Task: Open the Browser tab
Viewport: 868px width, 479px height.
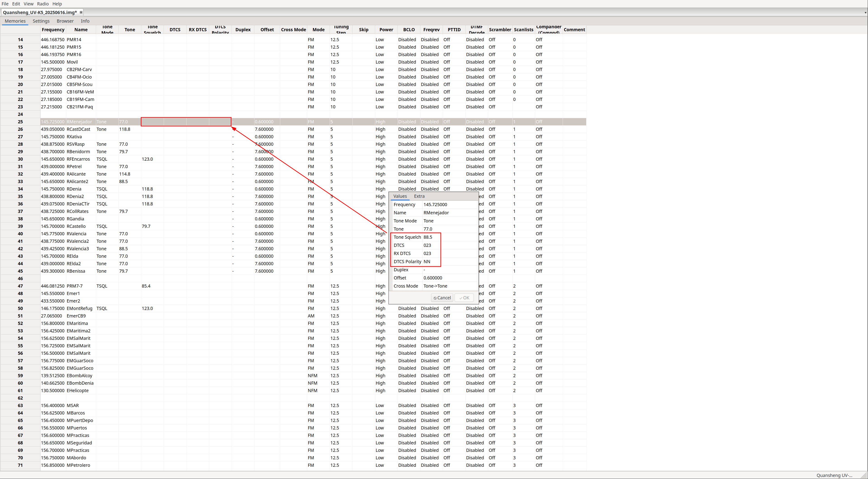Action: [65, 21]
